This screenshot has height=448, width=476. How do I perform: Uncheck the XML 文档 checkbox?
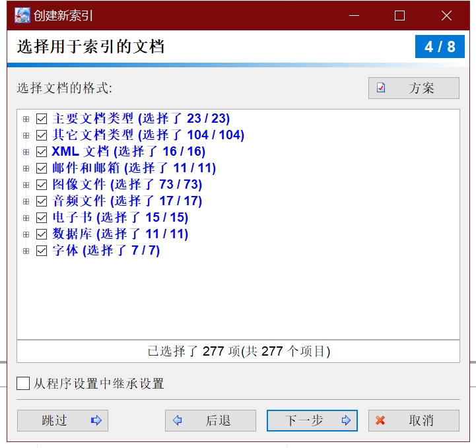[42, 151]
